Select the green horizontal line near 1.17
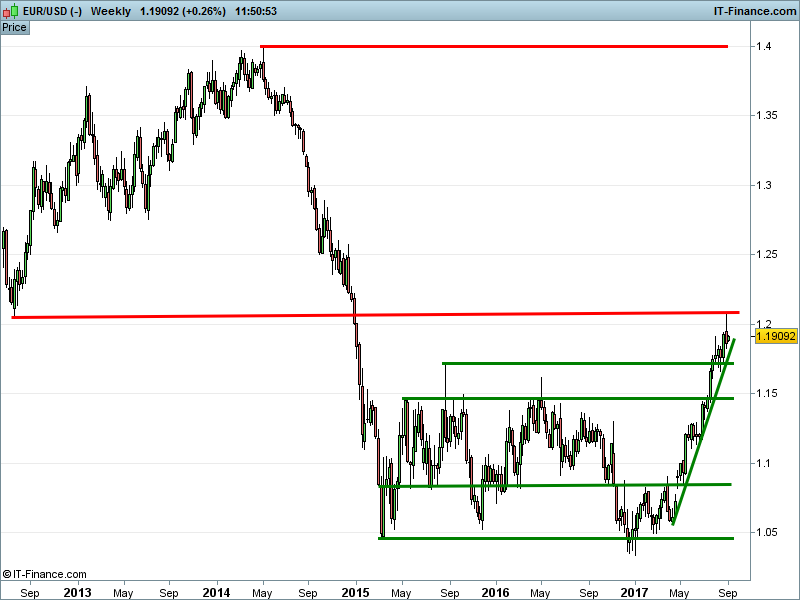This screenshot has width=800, height=600. click(x=588, y=363)
